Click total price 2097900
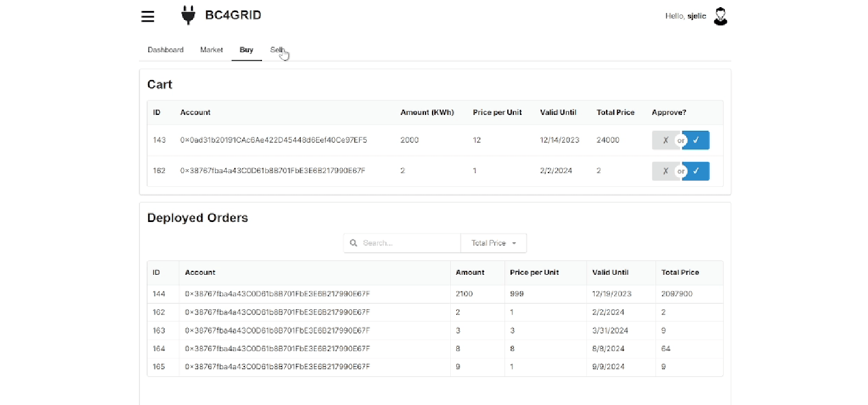 tap(677, 294)
